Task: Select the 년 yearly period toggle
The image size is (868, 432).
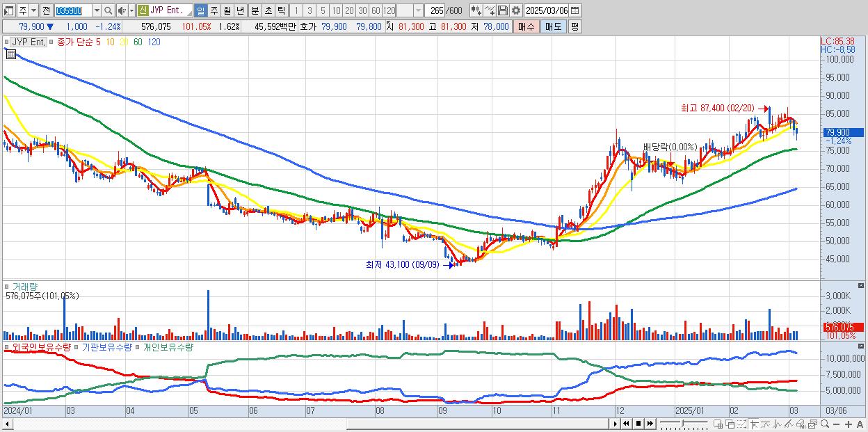Action: (x=240, y=10)
